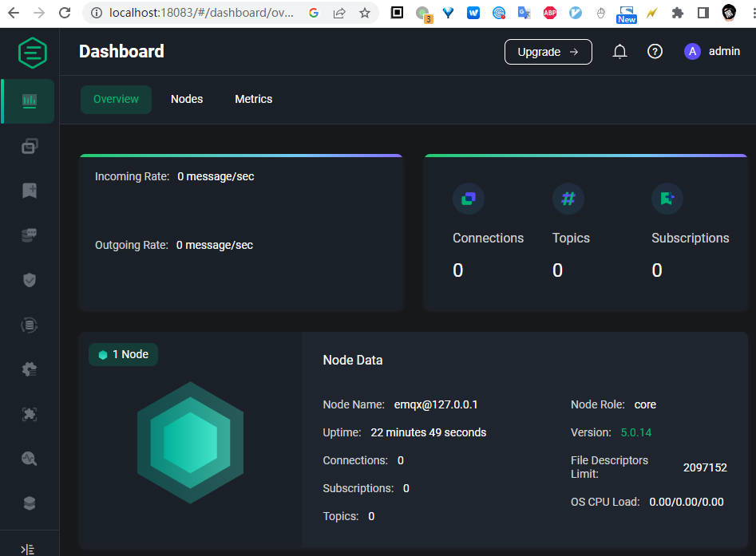Click the EMQX logo in the sidebar
Viewport: 756px width, 556px height.
coord(33,53)
